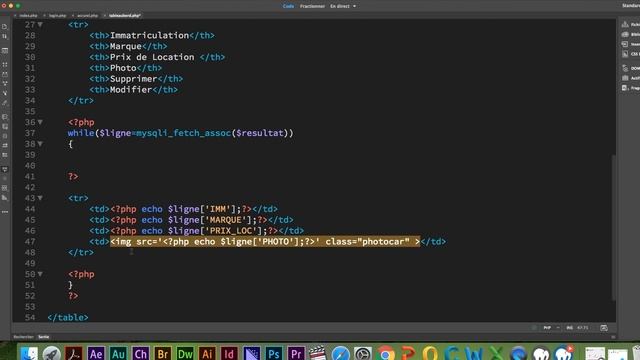Launch Adobe Illustrator from Dock
This screenshot has width=640, height=360.
(207, 353)
